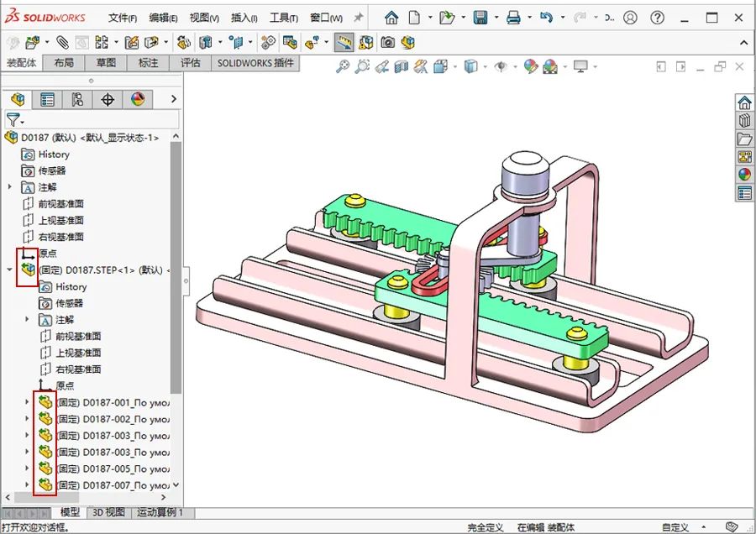Click the Exploded View icon
This screenshot has width=756, height=534.
point(312,43)
